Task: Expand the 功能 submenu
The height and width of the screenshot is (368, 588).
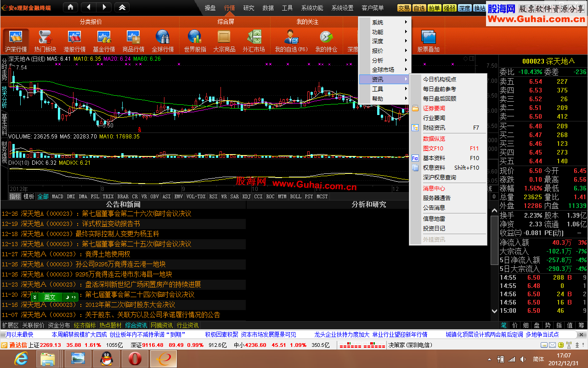Action: [x=385, y=32]
